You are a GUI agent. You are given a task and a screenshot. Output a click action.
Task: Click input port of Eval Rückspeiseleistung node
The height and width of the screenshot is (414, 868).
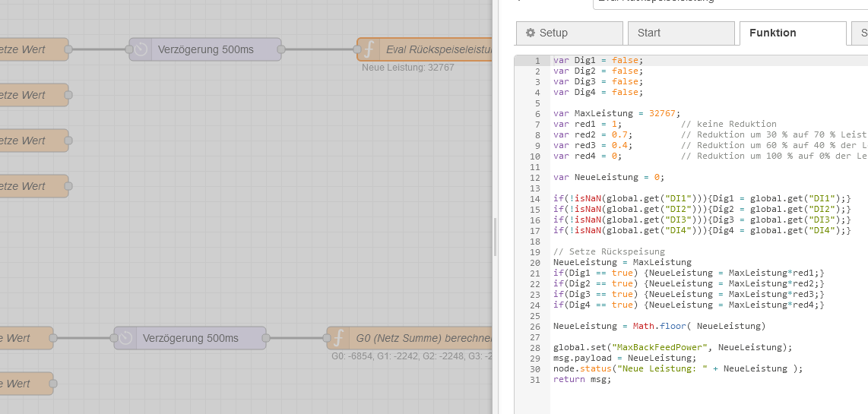357,49
